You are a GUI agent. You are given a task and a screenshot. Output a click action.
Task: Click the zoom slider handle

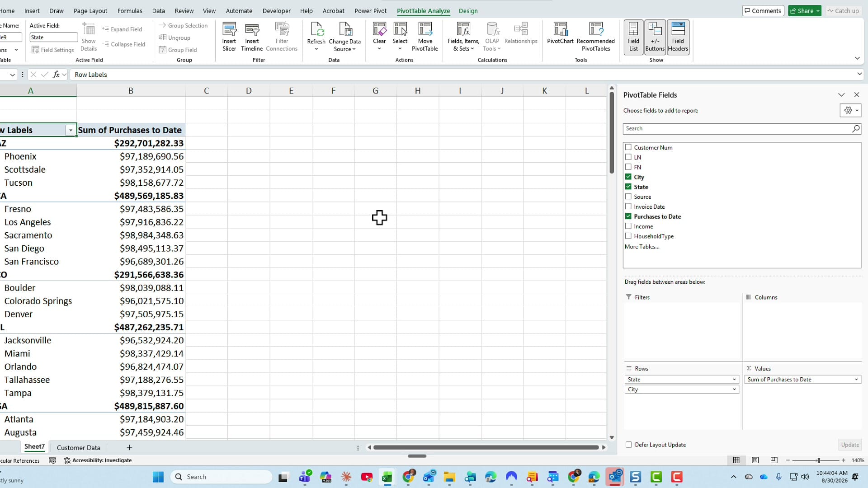819,460
